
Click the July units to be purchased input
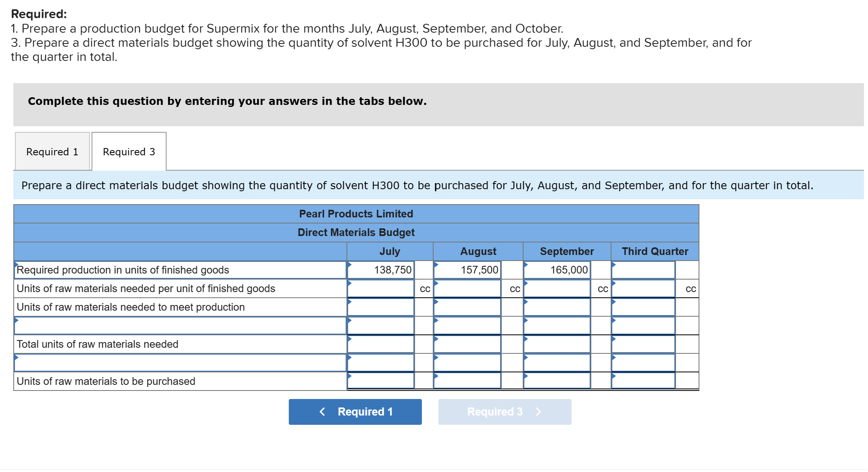pos(381,381)
